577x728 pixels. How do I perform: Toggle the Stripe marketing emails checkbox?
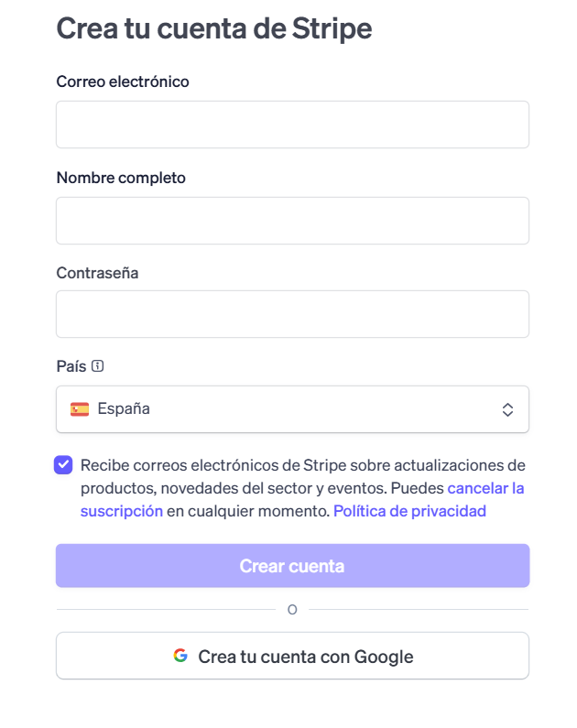click(63, 464)
